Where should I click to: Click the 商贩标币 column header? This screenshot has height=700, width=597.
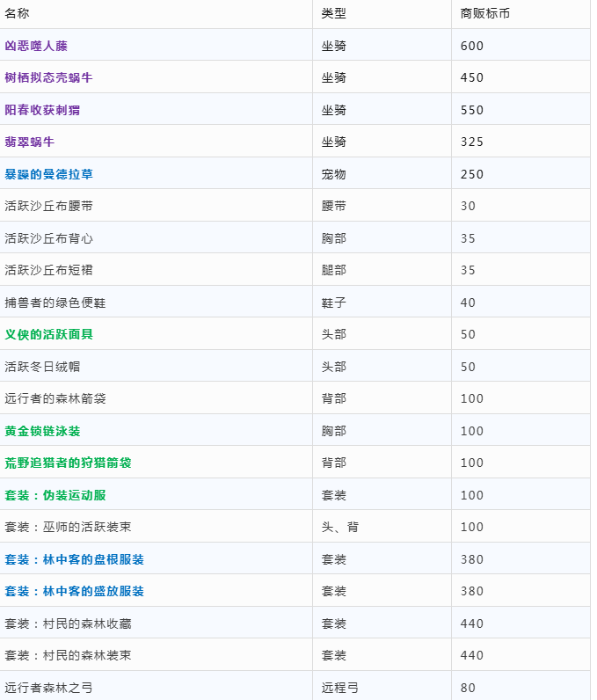[x=484, y=13]
